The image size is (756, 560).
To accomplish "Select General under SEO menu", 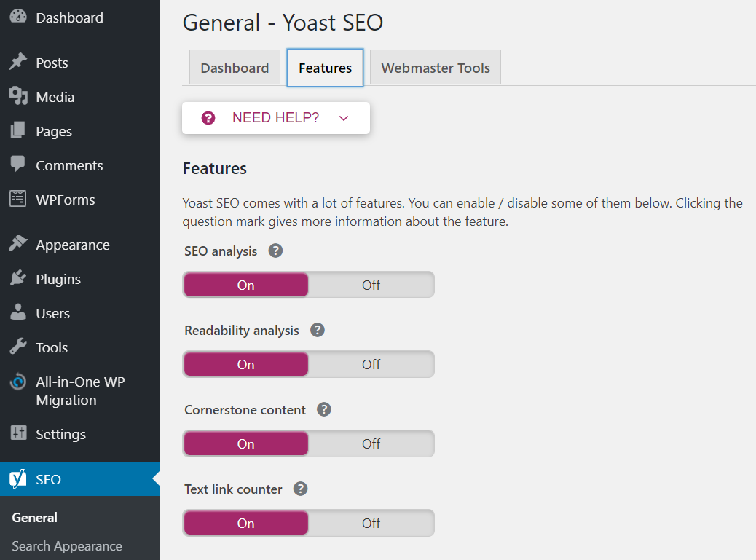I will (34, 517).
